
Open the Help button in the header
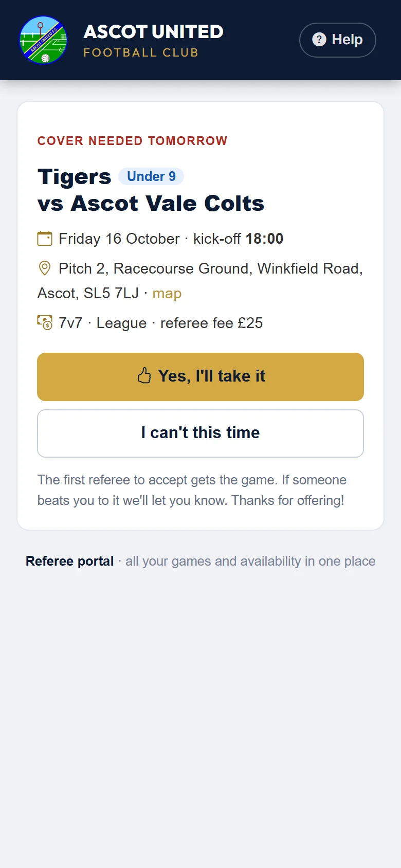click(x=338, y=40)
